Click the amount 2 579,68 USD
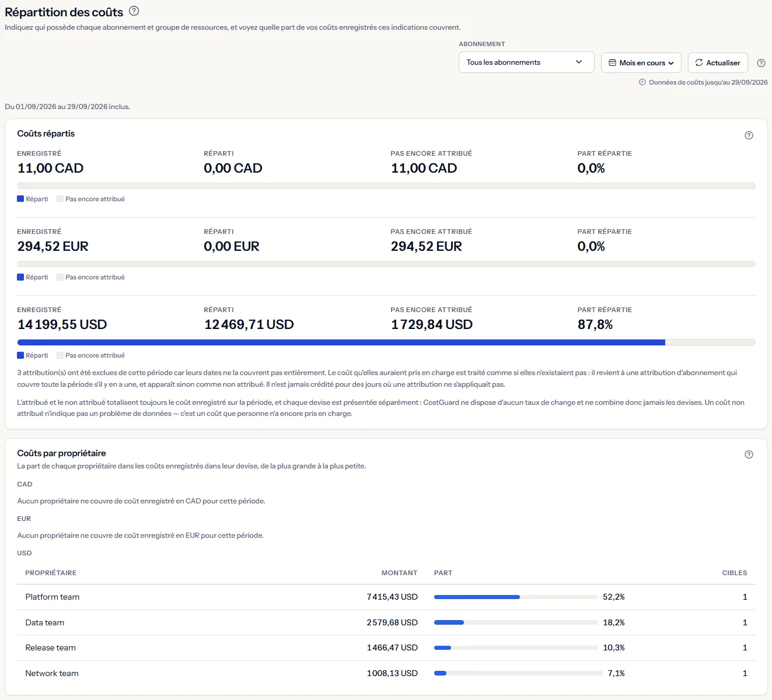This screenshot has height=700, width=772. (x=392, y=622)
